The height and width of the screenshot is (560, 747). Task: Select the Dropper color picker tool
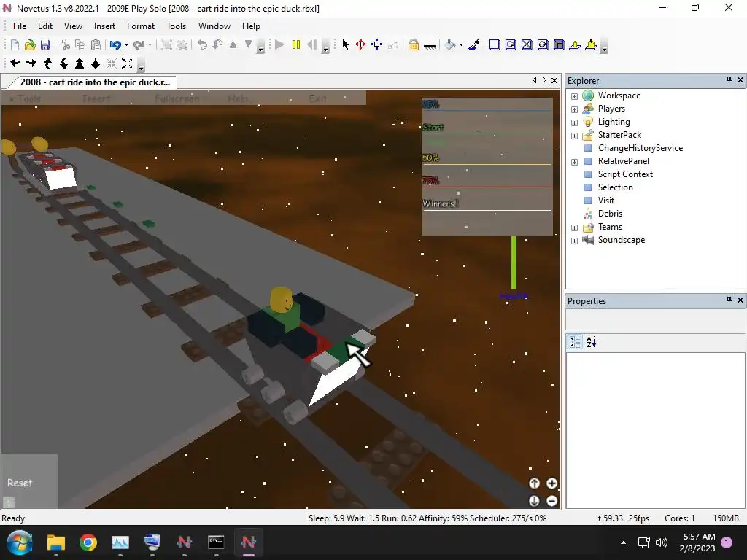474,44
